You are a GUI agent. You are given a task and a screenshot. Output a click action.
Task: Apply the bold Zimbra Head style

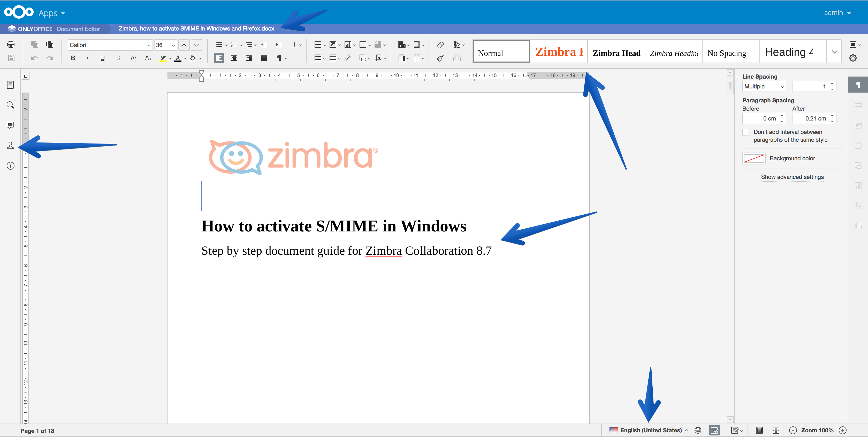pyautogui.click(x=616, y=52)
